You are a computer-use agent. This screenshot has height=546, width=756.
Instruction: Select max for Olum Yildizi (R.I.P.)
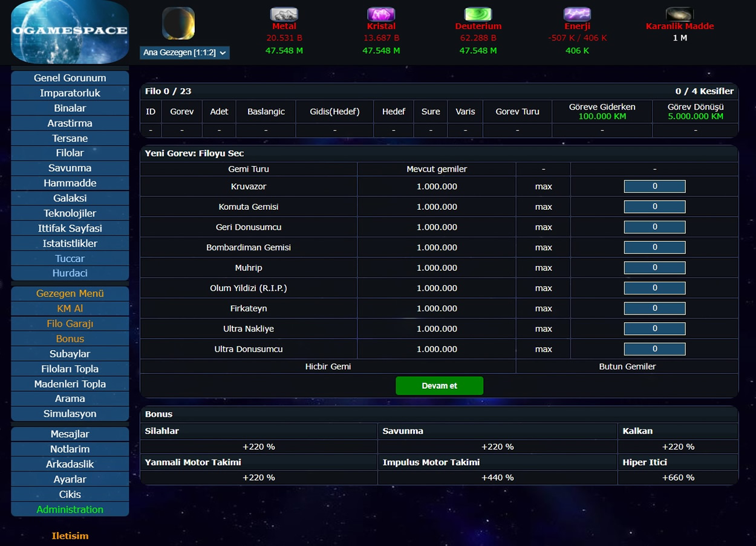(x=543, y=288)
